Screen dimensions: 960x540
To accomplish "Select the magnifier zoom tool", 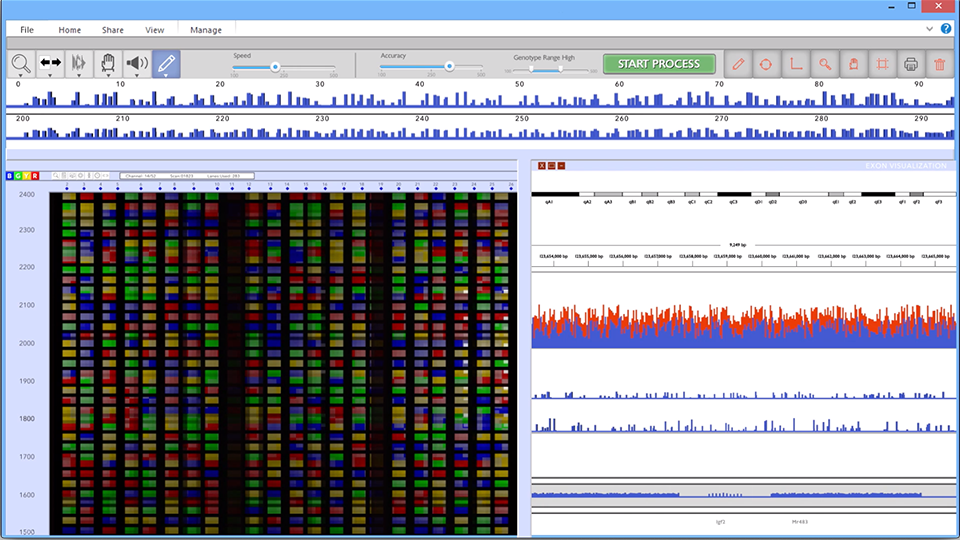I will tap(20, 62).
